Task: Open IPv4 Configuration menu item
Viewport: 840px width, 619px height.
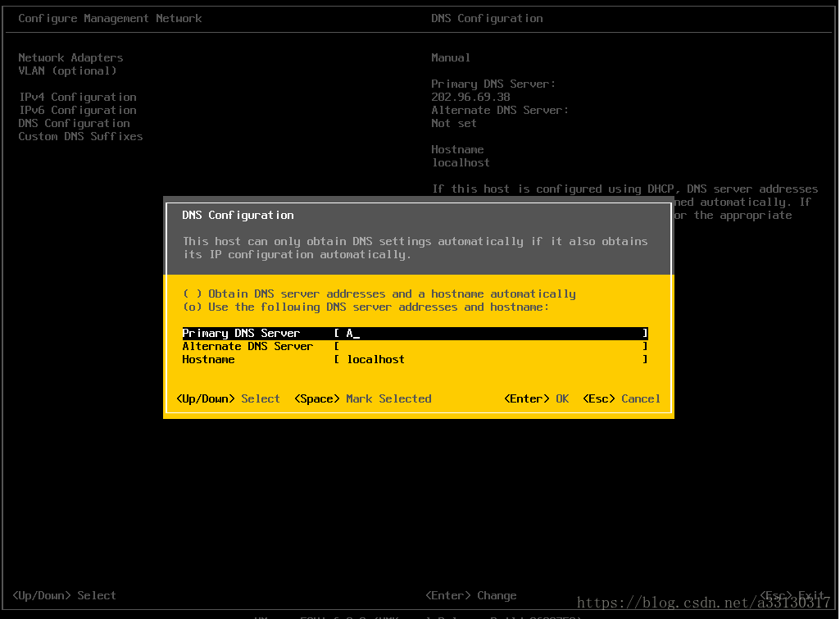Action: pos(77,97)
